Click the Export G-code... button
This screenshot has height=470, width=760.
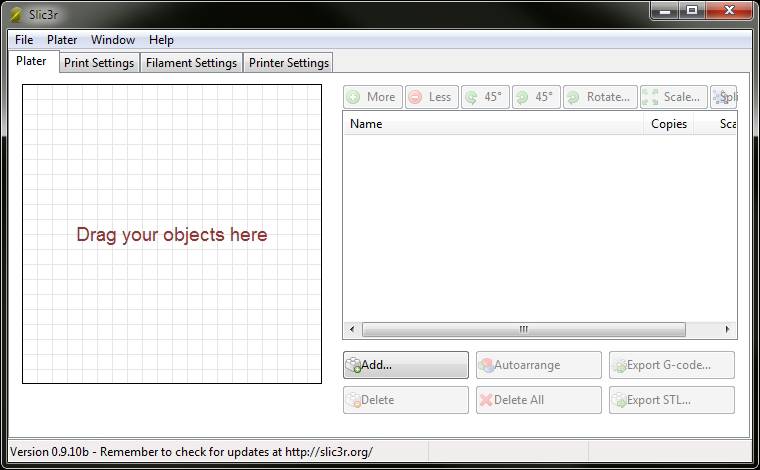pos(672,365)
